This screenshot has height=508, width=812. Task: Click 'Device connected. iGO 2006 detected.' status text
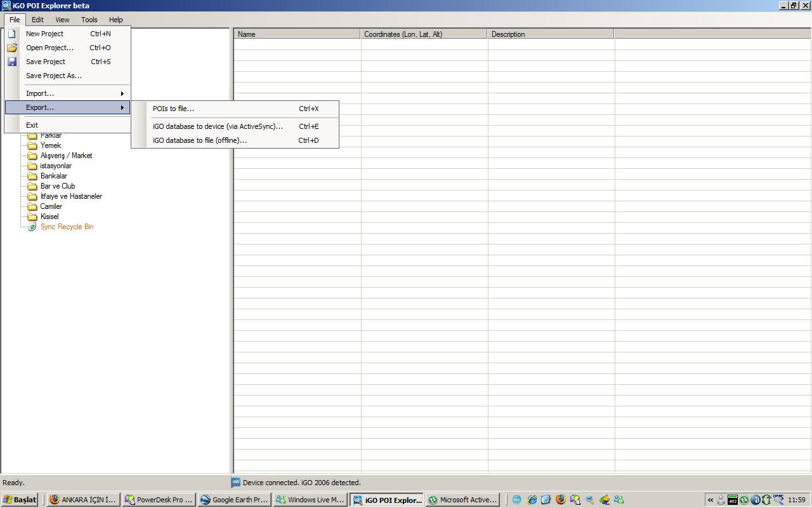[x=302, y=483]
